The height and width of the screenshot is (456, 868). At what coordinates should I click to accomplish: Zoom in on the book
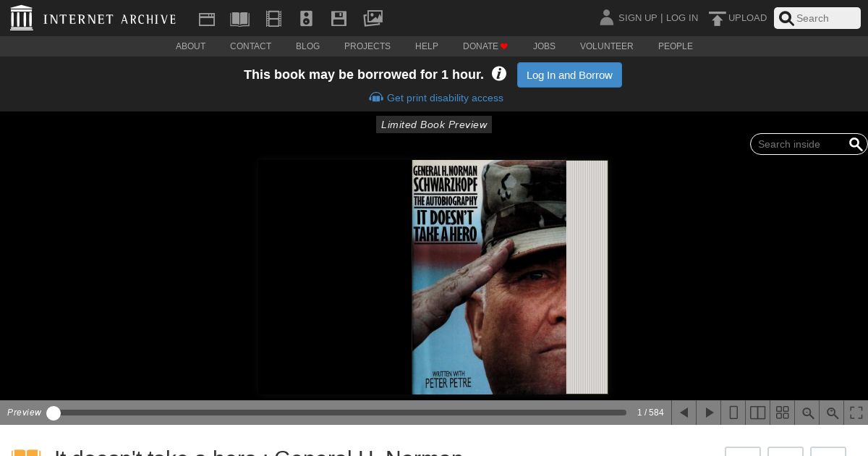tap(832, 413)
